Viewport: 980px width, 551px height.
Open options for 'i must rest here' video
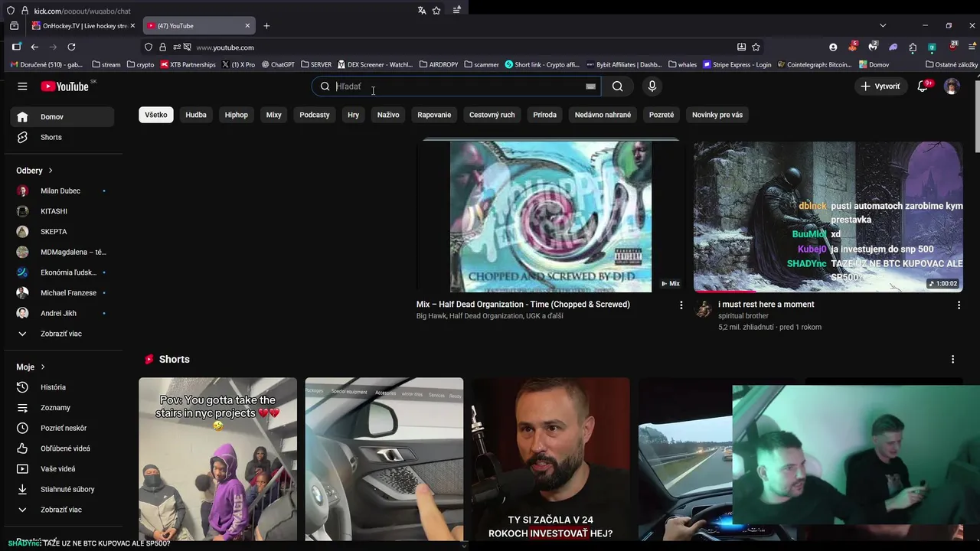(x=959, y=305)
